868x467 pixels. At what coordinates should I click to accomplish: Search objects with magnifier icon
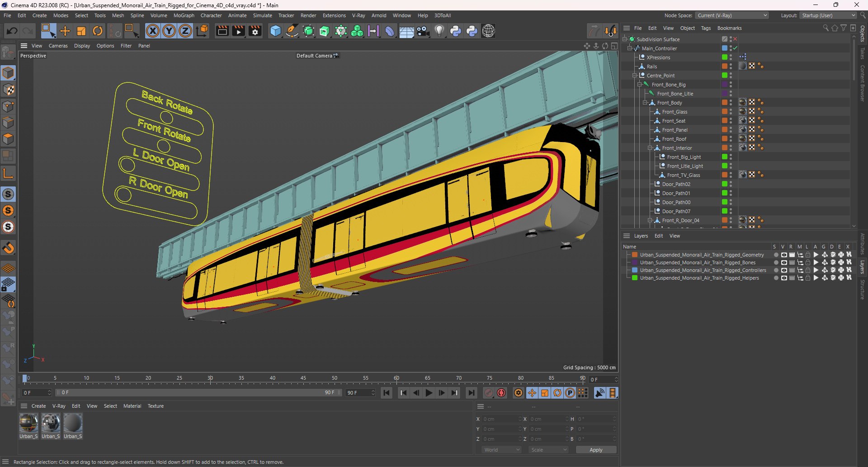826,28
